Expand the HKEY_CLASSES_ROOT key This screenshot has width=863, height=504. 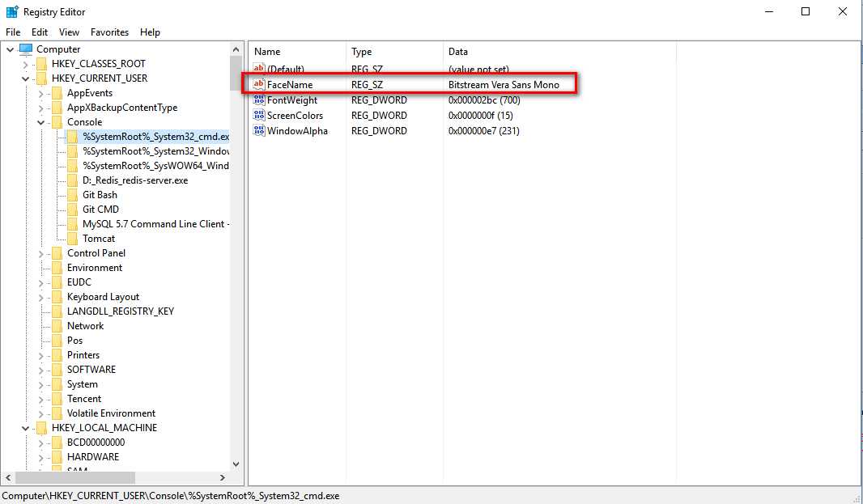pyautogui.click(x=25, y=64)
